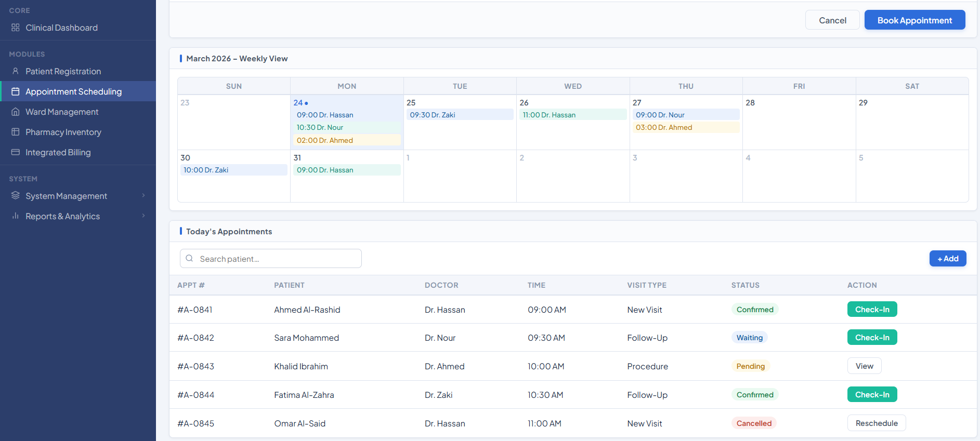Reschedule Omar Al-Said's cancelled appointment
Viewport: 980px width, 441px height.
876,423
